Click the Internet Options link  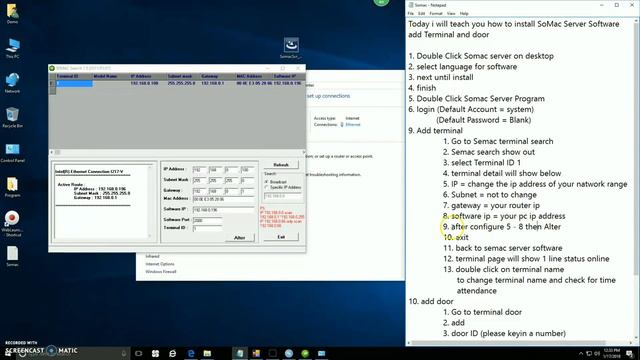[160, 264]
